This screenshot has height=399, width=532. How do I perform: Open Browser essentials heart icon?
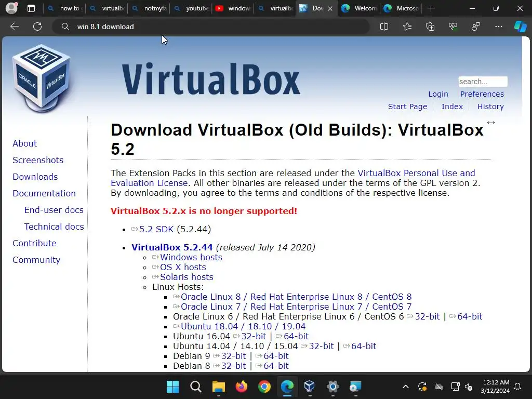[x=453, y=26]
